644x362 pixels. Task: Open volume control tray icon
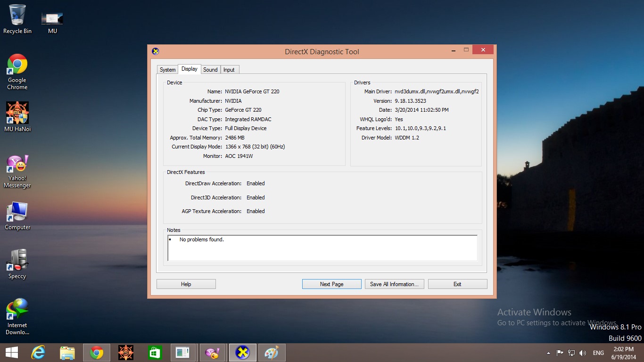point(583,353)
